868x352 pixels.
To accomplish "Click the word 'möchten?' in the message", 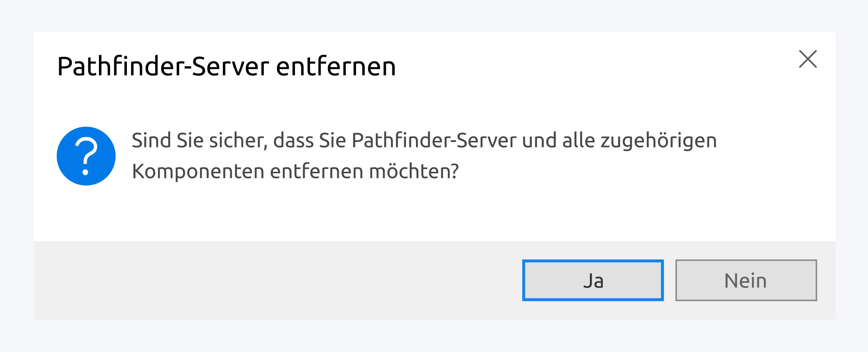I will tap(414, 171).
